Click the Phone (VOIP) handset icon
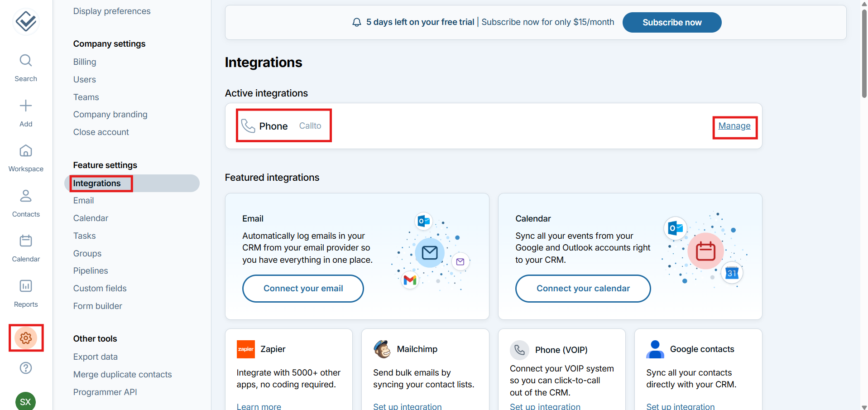 pyautogui.click(x=519, y=350)
